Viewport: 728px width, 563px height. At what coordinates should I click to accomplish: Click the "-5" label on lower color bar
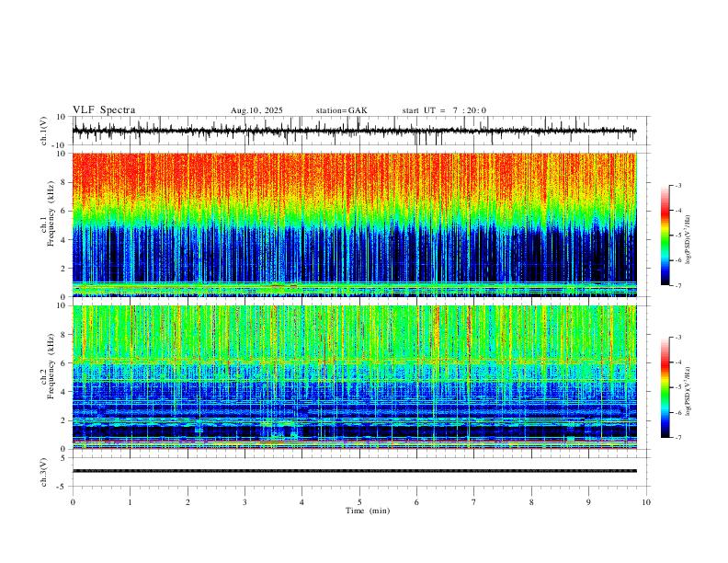[678, 387]
